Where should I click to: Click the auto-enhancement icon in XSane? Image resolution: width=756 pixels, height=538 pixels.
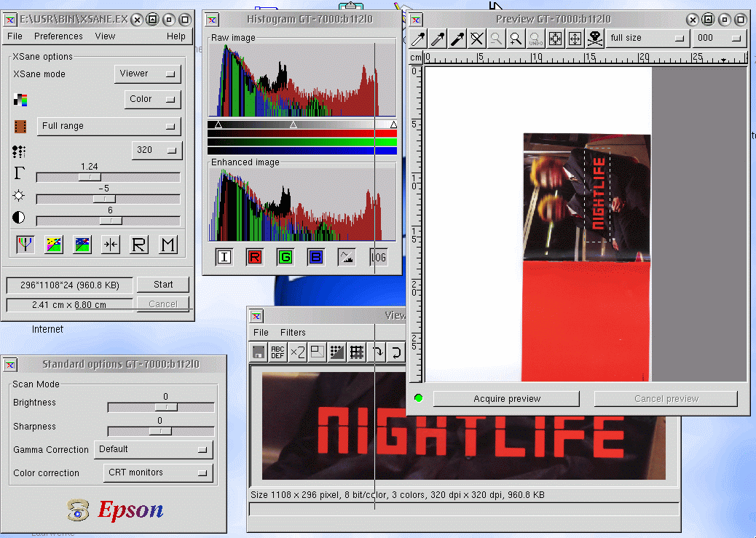click(82, 245)
